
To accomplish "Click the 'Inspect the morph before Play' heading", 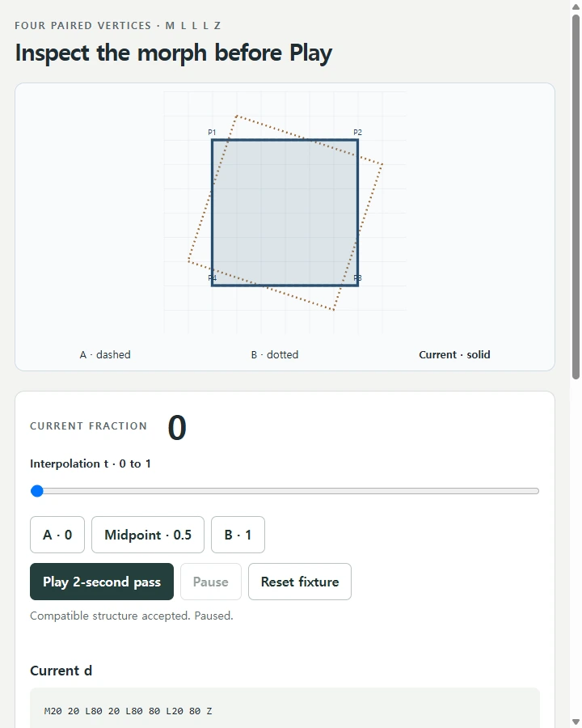I will click(174, 53).
